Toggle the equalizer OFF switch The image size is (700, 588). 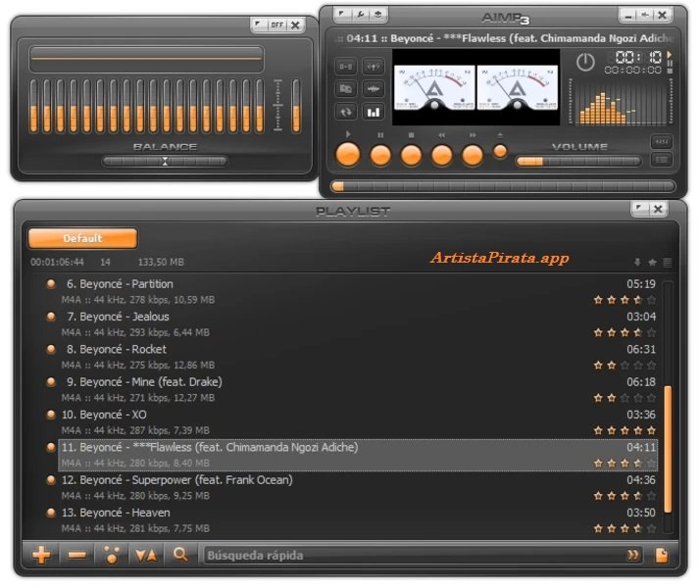(x=277, y=24)
